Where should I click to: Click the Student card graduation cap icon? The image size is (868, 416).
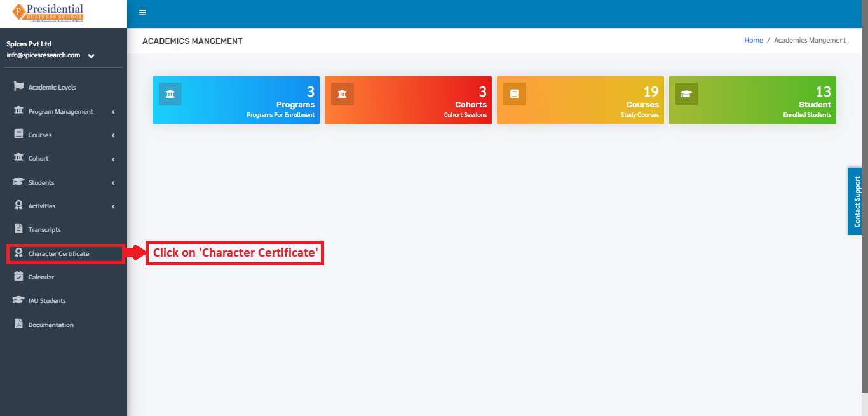(687, 94)
